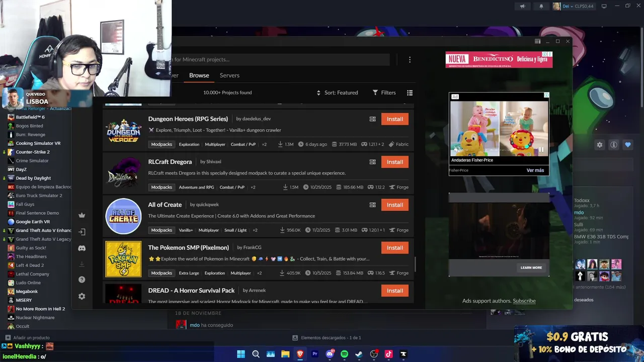The image size is (644, 362).
Task: Select the Modpacks tag on RLCraft Dregora
Action: (162, 187)
